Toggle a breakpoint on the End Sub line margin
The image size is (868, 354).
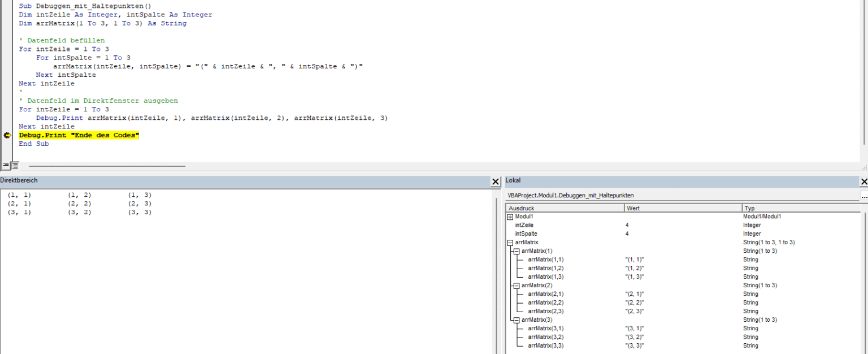[7, 144]
